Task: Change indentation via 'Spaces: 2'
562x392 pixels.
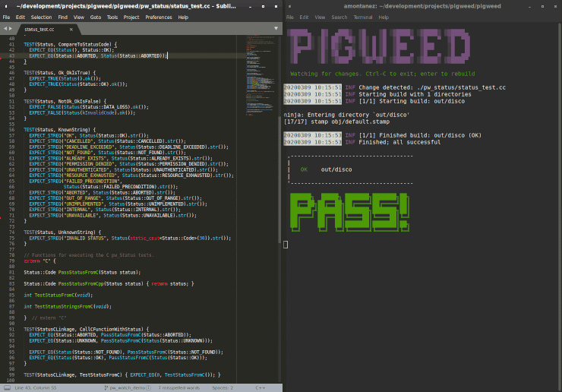Action: [223, 387]
